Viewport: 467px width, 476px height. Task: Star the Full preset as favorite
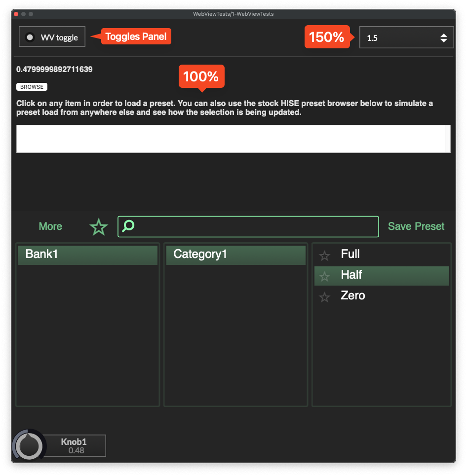[x=324, y=256]
